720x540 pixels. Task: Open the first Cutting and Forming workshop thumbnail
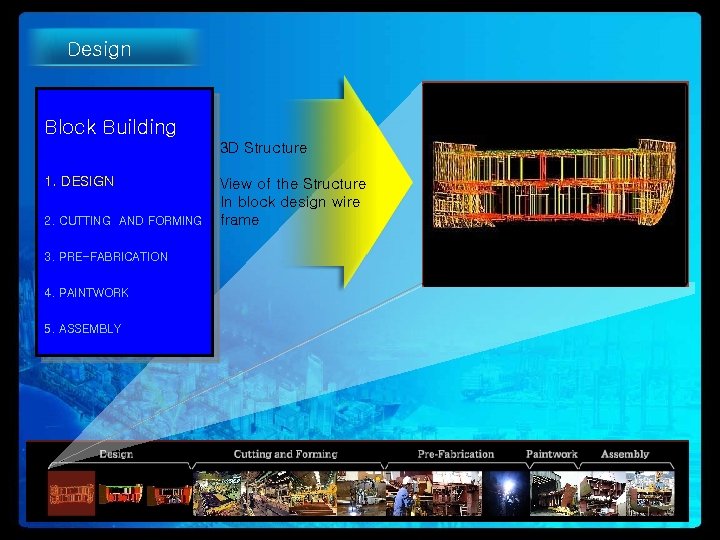(x=217, y=494)
